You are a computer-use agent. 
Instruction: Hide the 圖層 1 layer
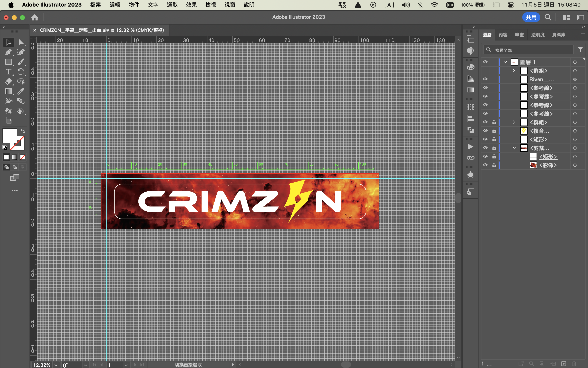click(485, 62)
